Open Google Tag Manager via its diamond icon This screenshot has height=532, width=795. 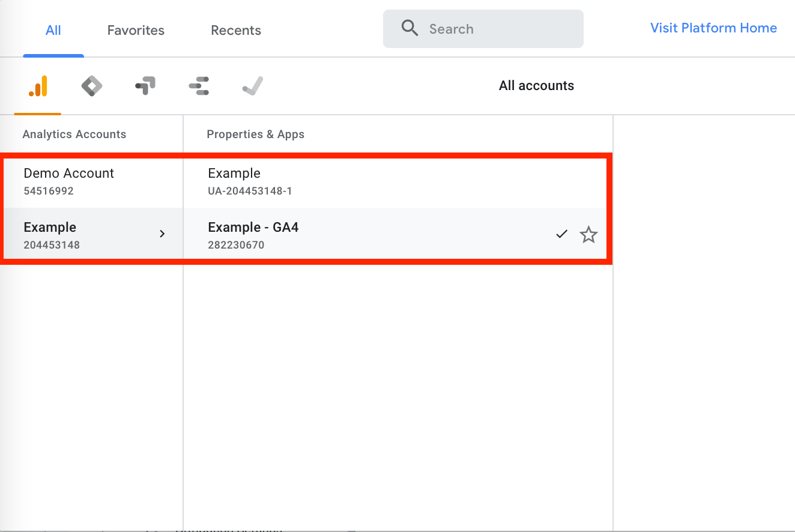click(x=91, y=85)
